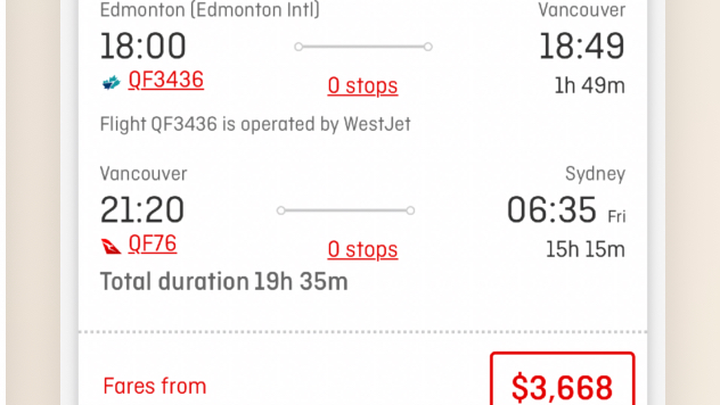
Task: Click the 18:49 Vancouver arrival time
Action: 582,46
